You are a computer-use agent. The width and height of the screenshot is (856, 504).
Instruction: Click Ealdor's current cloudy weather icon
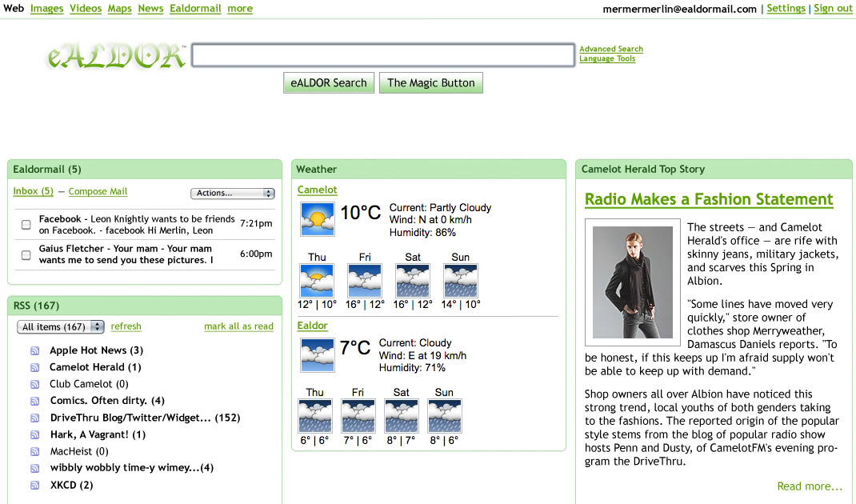tap(317, 355)
